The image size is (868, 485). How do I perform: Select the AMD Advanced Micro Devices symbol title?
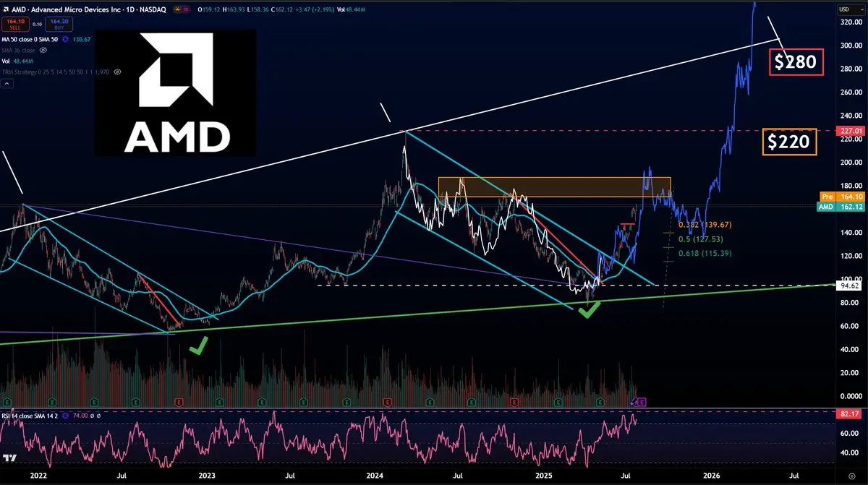point(89,9)
